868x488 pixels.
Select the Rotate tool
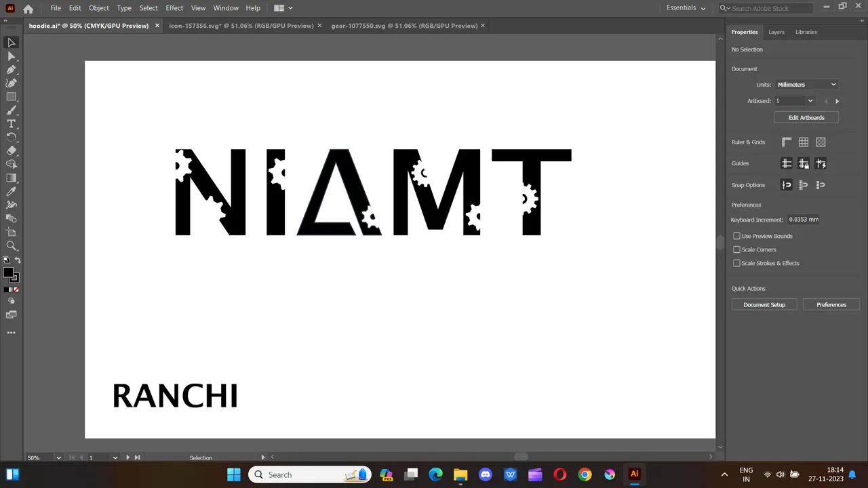coord(11,137)
